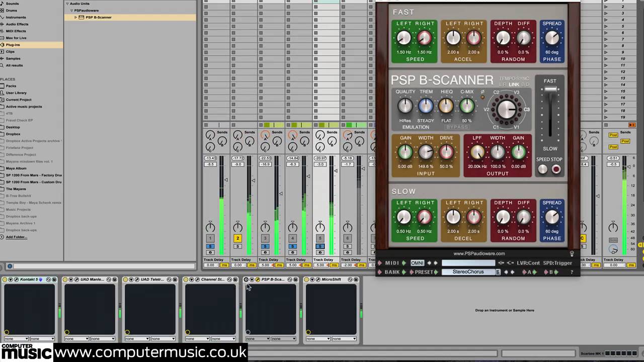Click the PSP B-Scanner hot-swap icon

(290, 279)
